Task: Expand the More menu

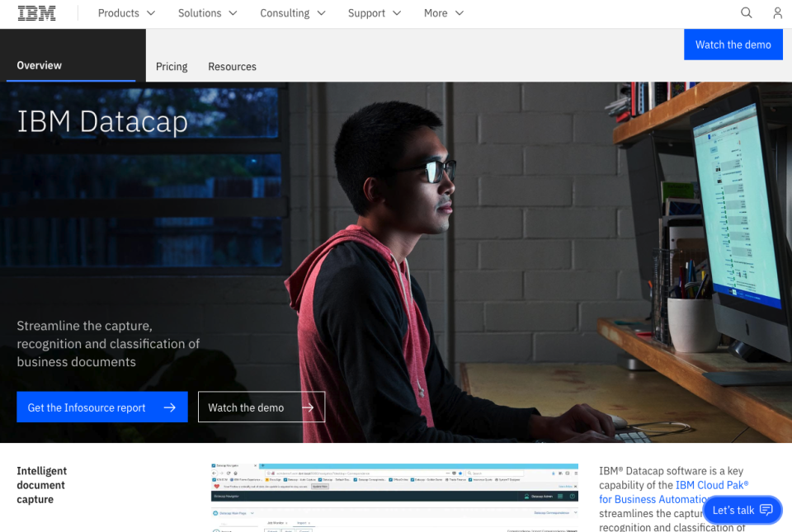Action: (444, 13)
